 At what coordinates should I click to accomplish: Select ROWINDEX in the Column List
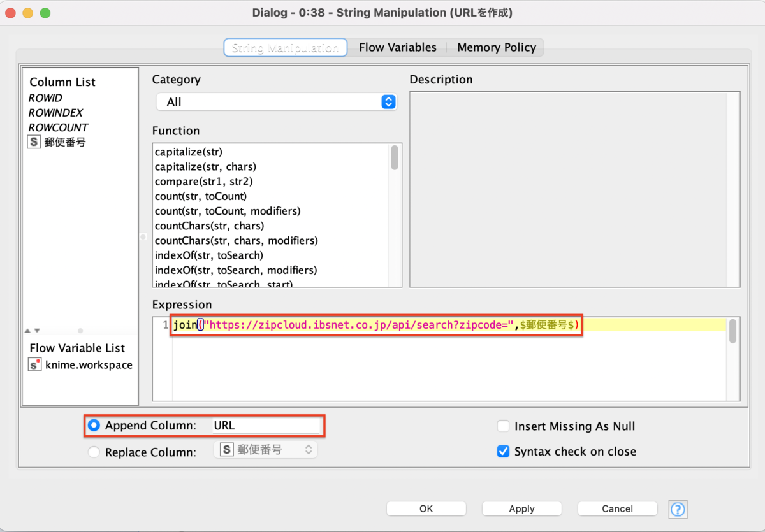(56, 113)
